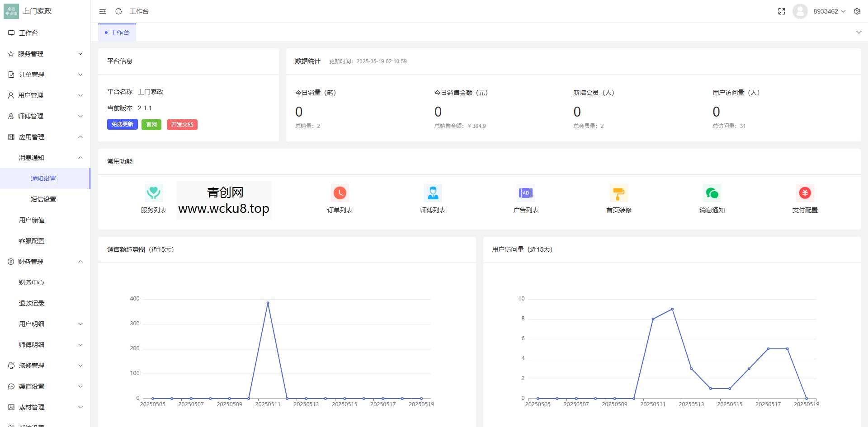Screen dimensions: 868x427
Task: Expand the 订单管理 sidebar menu
Action: tap(45, 75)
